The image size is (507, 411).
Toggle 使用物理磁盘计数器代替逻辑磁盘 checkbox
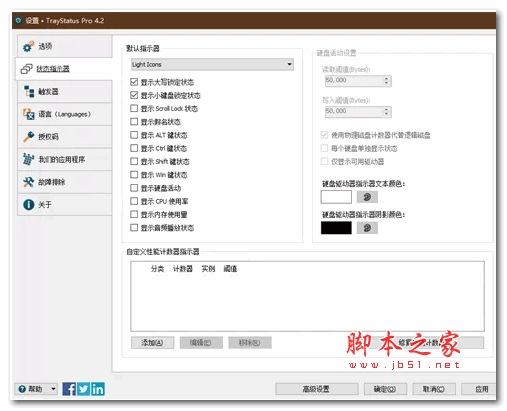(x=324, y=135)
